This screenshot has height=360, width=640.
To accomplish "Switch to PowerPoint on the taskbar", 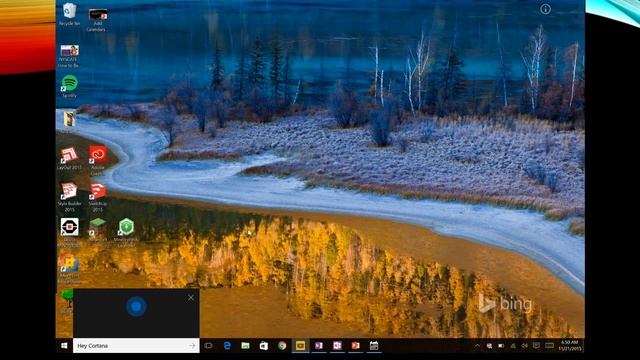I will (356, 346).
